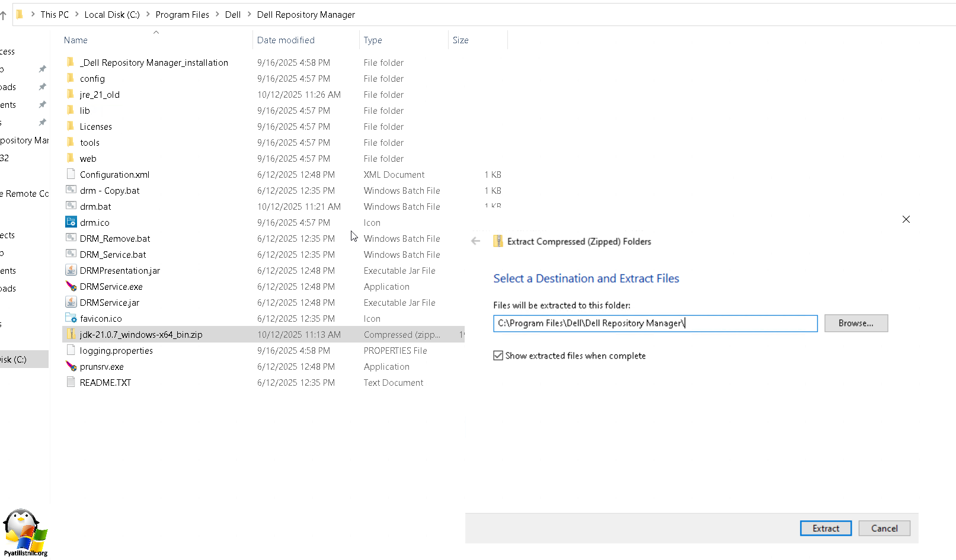Select the jre_21_old folder icon
Viewport: 956px width, 560px height.
click(x=71, y=94)
